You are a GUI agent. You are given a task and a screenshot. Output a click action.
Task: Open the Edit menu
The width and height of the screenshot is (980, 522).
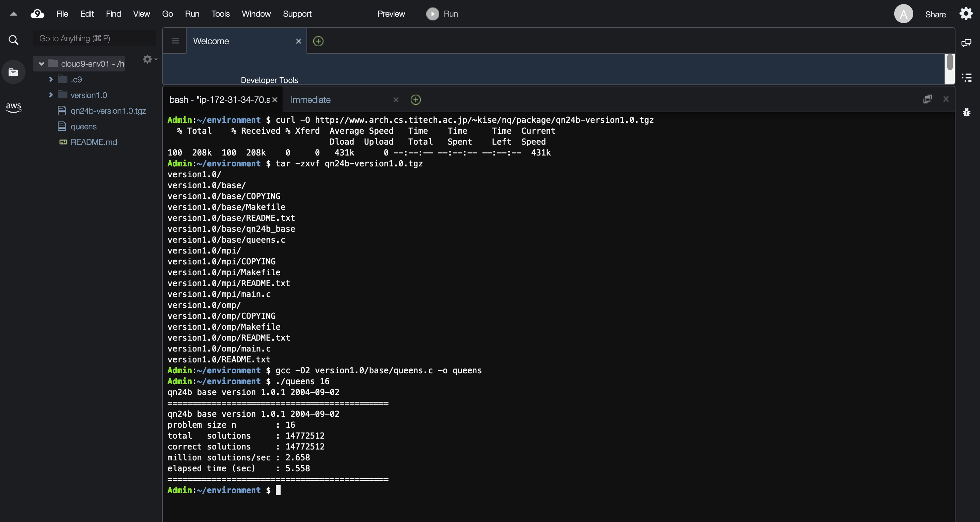click(87, 14)
